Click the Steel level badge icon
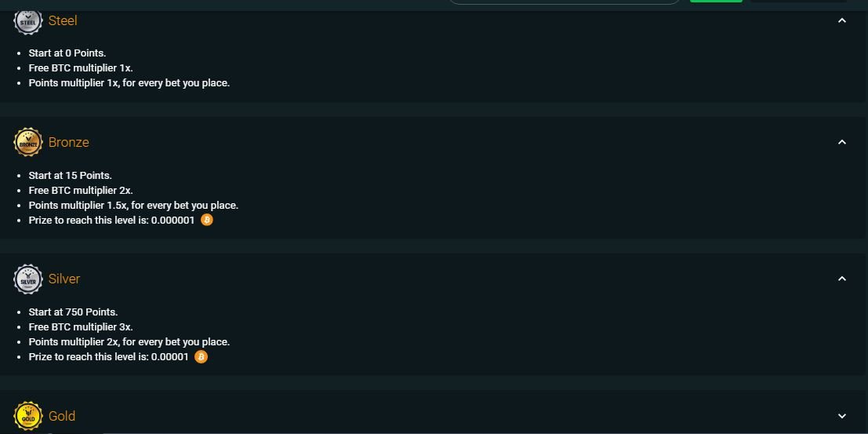The image size is (868, 434). coord(28,21)
